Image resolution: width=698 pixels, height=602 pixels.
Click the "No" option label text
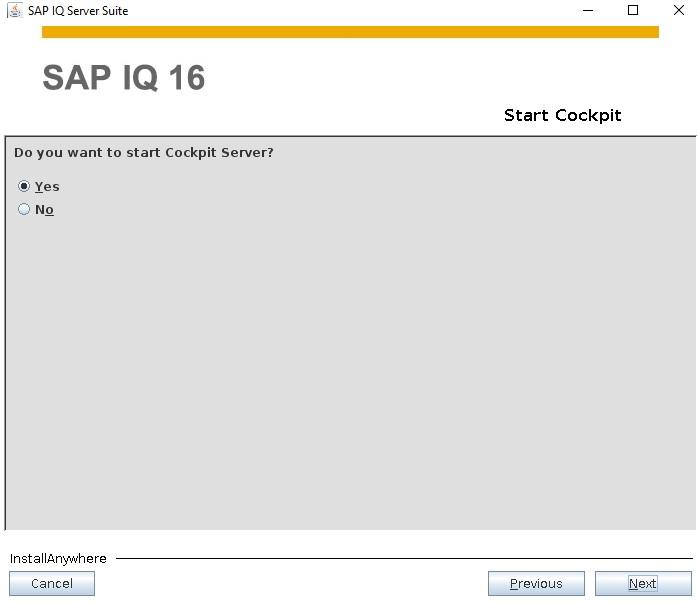coord(44,210)
